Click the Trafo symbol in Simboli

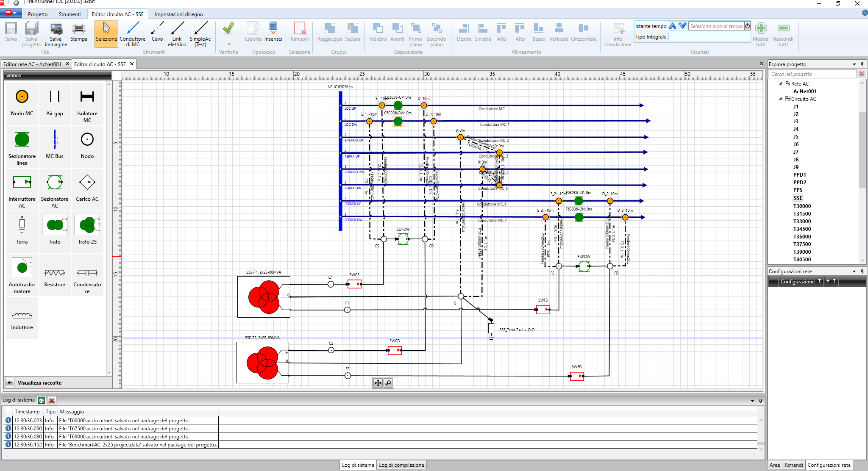pyautogui.click(x=55, y=229)
